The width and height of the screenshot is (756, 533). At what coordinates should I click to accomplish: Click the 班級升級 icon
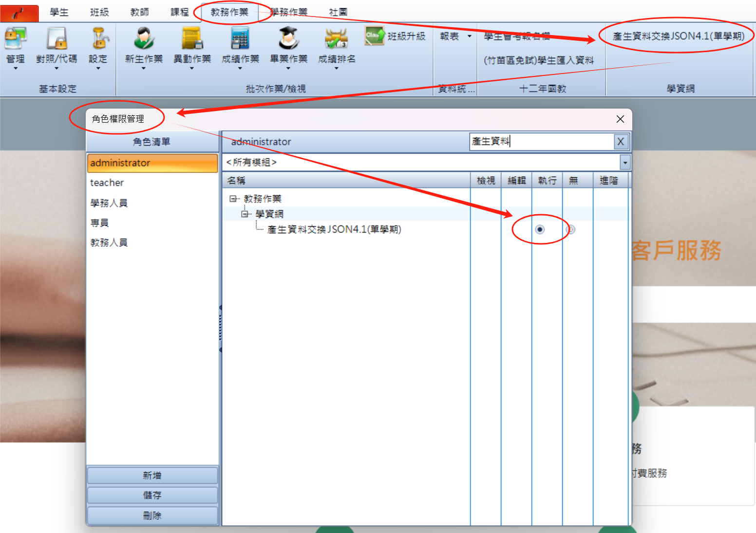375,36
